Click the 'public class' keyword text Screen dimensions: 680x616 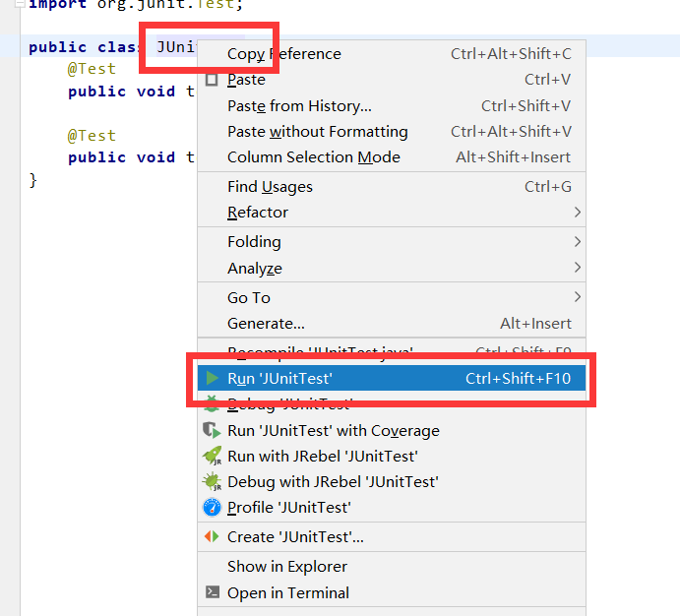tap(84, 47)
